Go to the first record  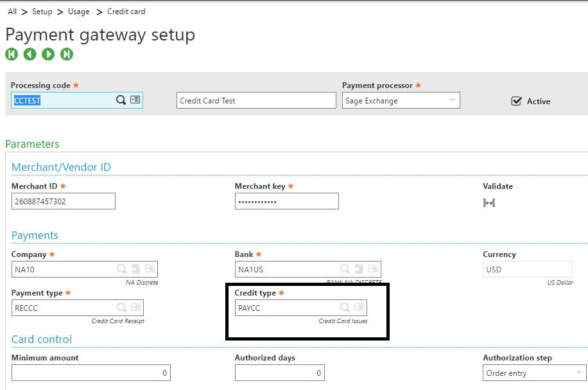pyautogui.click(x=12, y=54)
